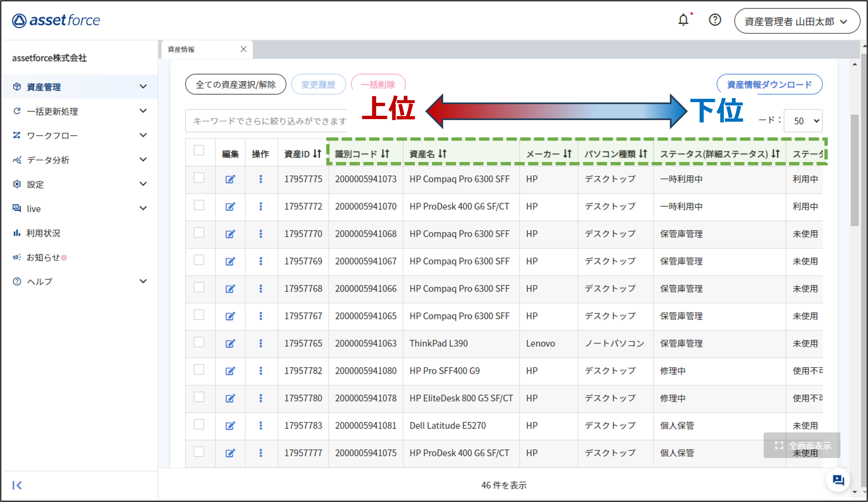Viewport: 868px width, 502px height.
Task: Open the 資産管理者 山田太郎 user dropdown
Action: 797,21
